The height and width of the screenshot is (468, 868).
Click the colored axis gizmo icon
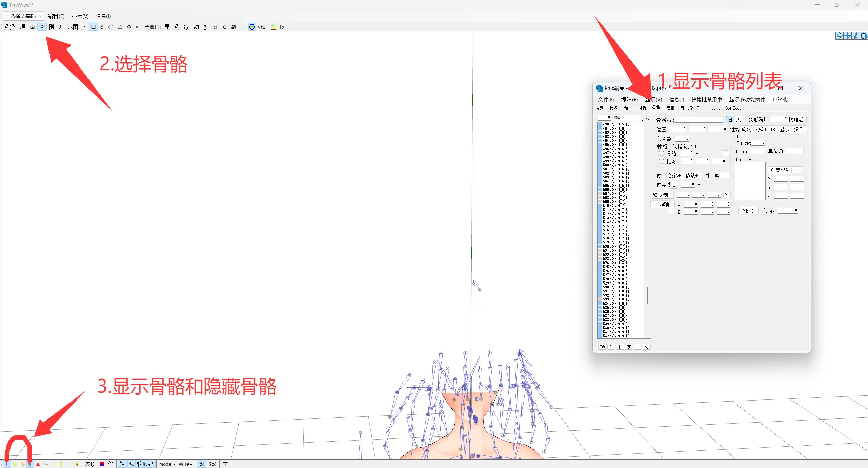tap(252, 27)
